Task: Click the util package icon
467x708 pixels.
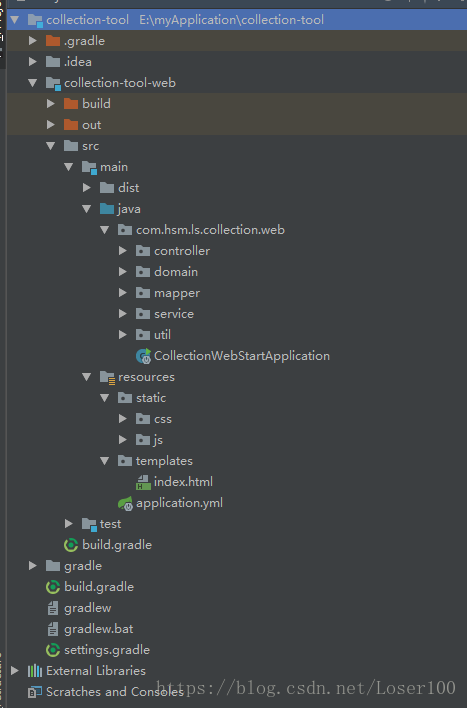Action: [x=143, y=335]
